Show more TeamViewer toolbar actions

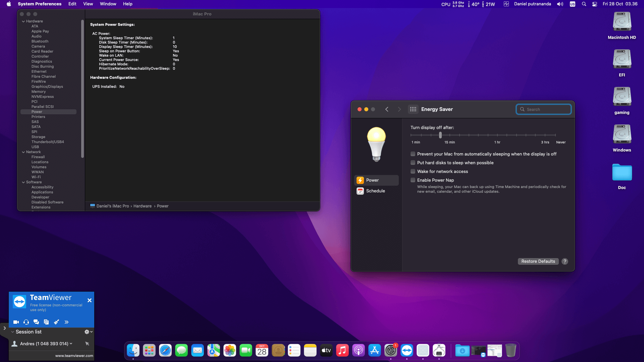click(x=66, y=322)
